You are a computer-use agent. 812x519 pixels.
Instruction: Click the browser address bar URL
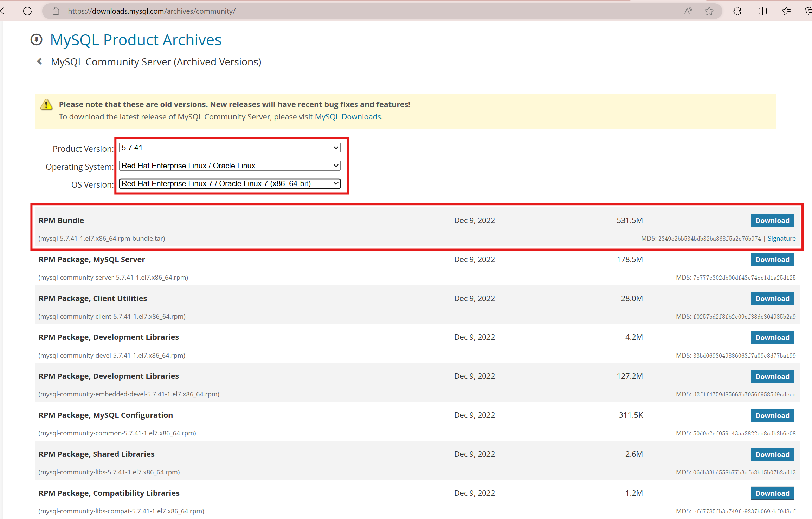tap(152, 11)
